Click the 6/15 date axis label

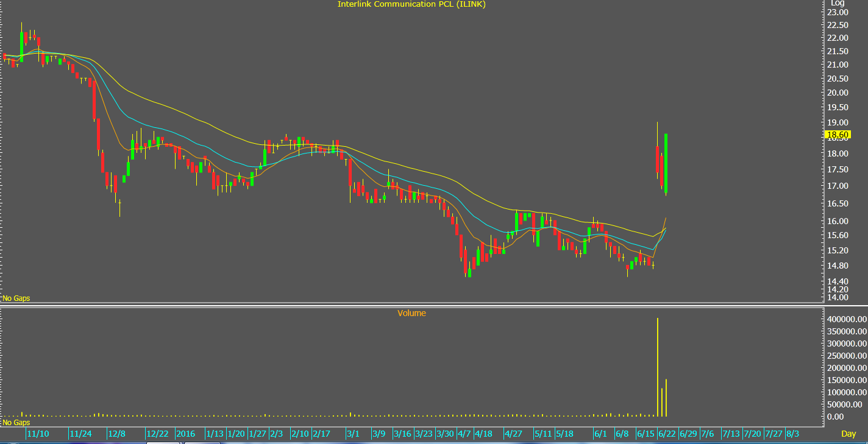click(646, 434)
